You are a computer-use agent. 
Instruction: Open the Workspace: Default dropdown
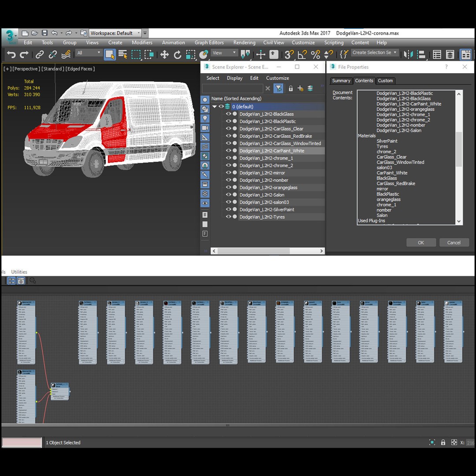(x=115, y=33)
